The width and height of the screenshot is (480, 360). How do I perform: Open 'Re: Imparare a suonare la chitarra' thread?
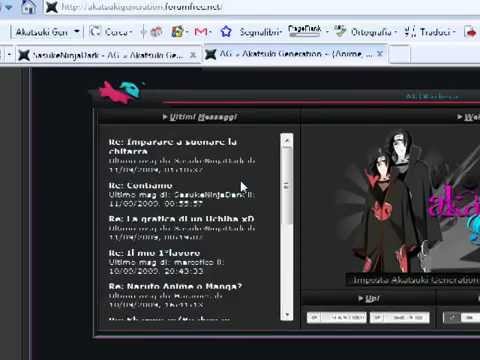[173, 146]
